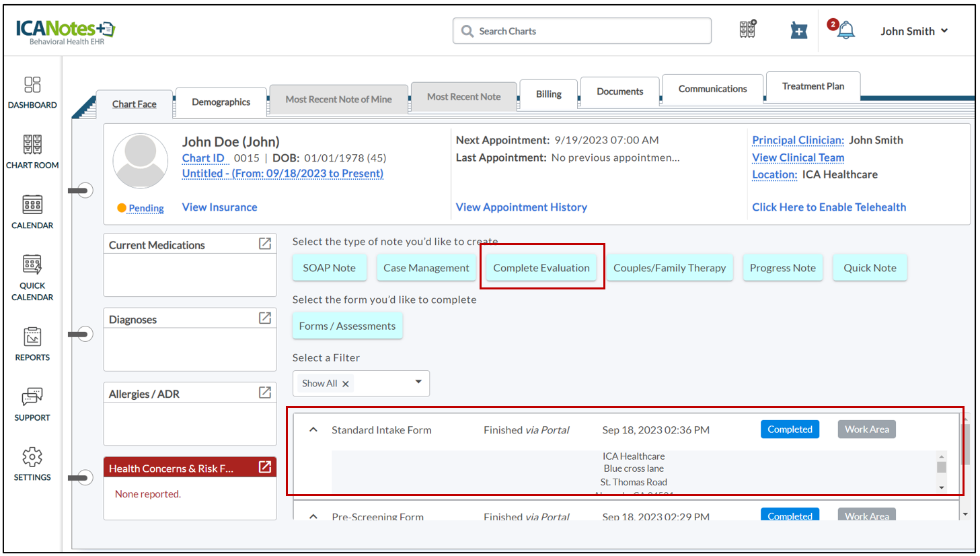980x556 pixels.
Task: Open Forms / Assessments
Action: [347, 326]
